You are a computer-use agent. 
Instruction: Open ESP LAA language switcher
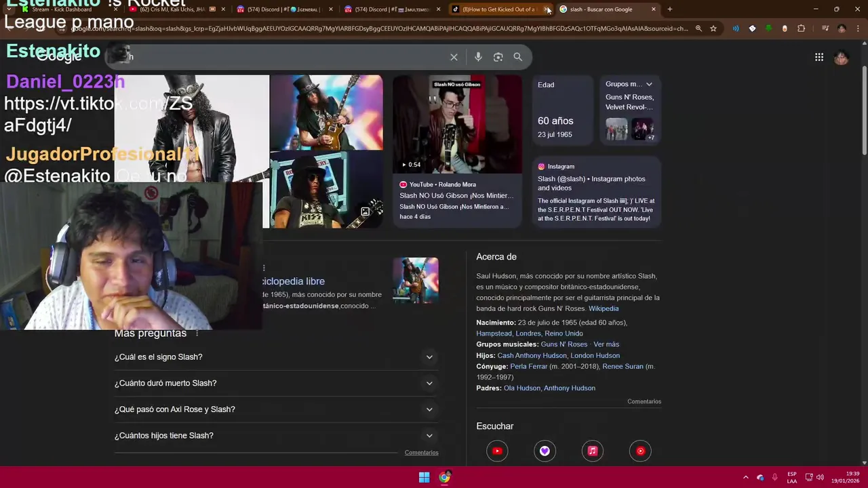click(792, 478)
